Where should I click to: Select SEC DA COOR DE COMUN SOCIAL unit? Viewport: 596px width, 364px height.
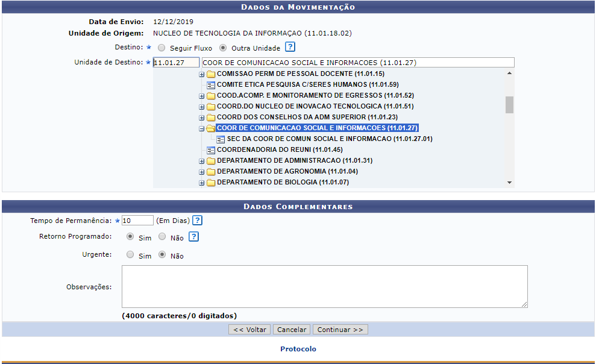click(329, 139)
